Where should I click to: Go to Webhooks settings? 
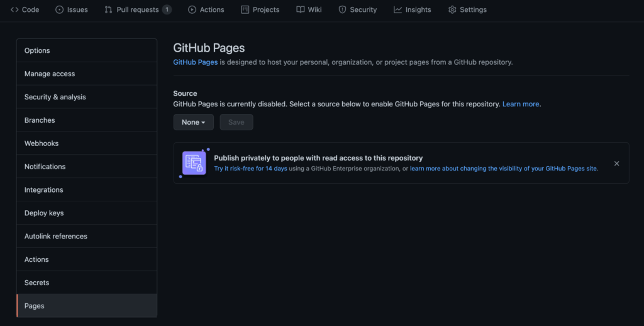(42, 143)
